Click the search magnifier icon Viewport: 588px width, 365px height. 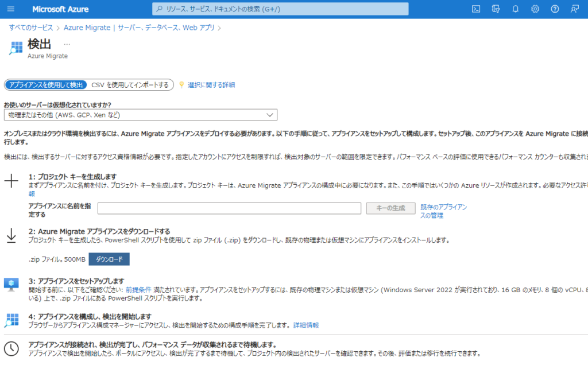pyautogui.click(x=160, y=9)
